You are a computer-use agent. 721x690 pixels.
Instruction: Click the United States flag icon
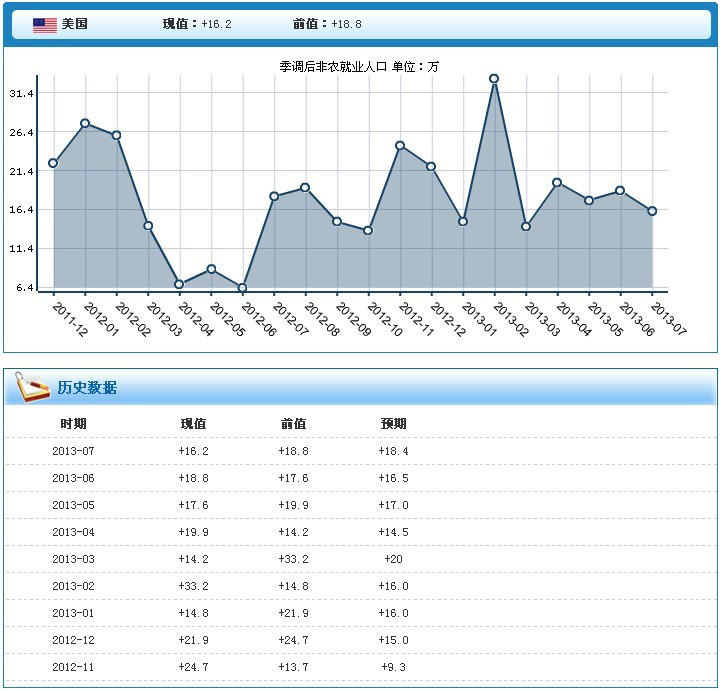(44, 25)
